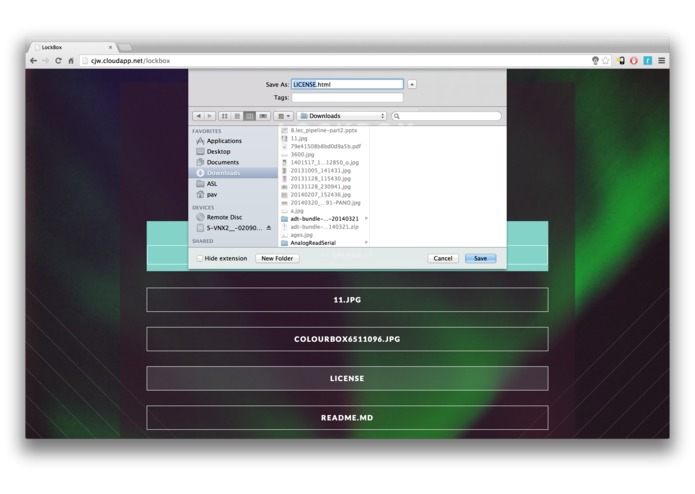
Task: Go forward in the save dialog
Action: coord(210,116)
